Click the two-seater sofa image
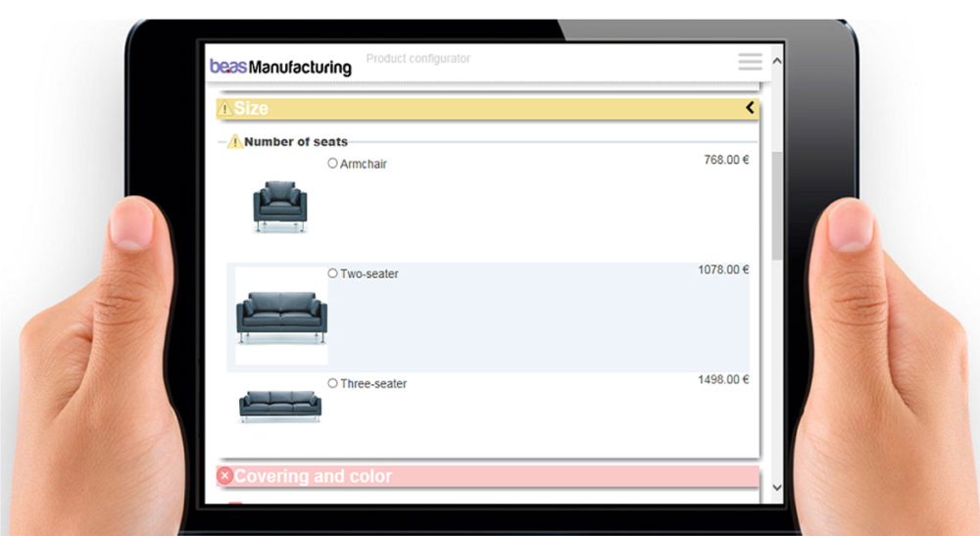This screenshot has width=980, height=536. tap(281, 316)
